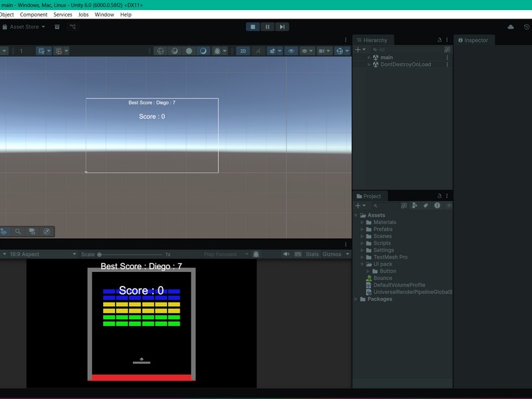Viewport: 532px width, 399px height.
Task: Open the 16:9 Aspect dropdown
Action: 23,254
